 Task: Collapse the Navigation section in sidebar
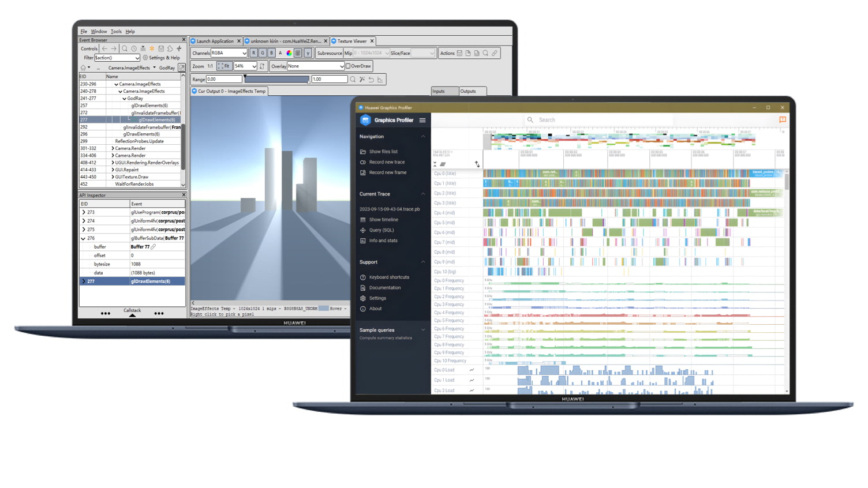[423, 137]
